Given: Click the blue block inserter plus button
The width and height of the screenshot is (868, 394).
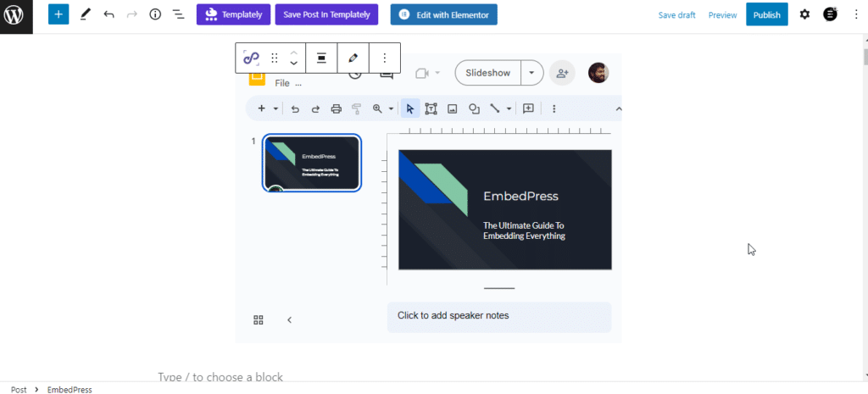Looking at the screenshot, I should tap(58, 14).
